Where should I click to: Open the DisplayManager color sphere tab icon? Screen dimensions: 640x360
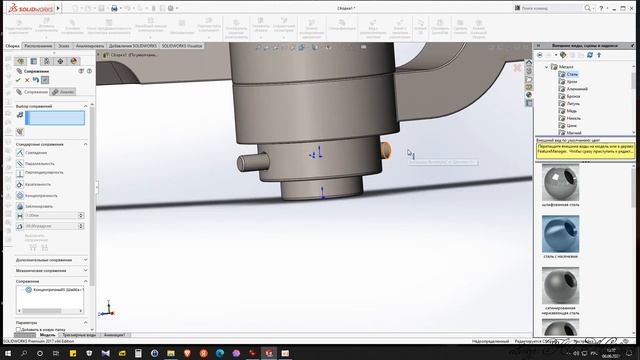(x=73, y=61)
